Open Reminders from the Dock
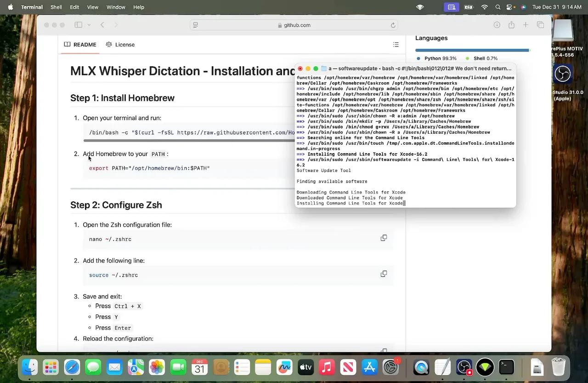Image resolution: width=588 pixels, height=383 pixels. [242, 367]
